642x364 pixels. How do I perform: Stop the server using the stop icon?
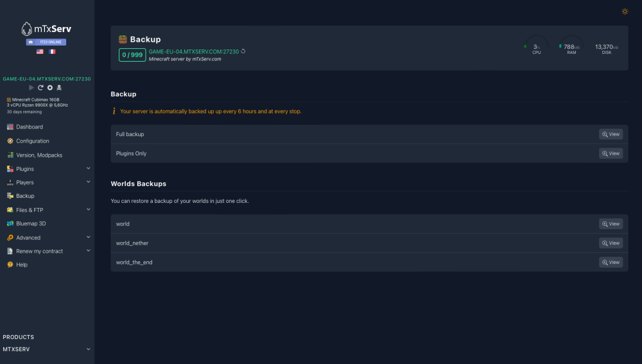[49, 87]
